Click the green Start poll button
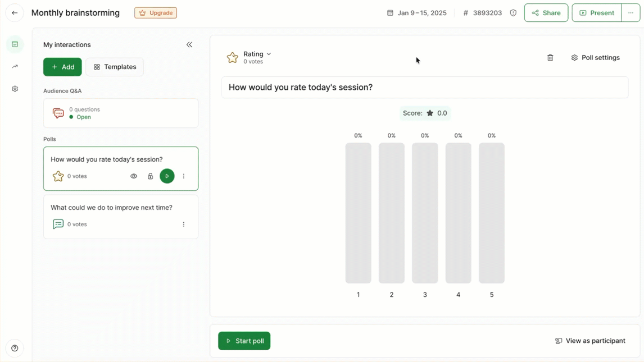This screenshot has width=644, height=362. (x=244, y=341)
